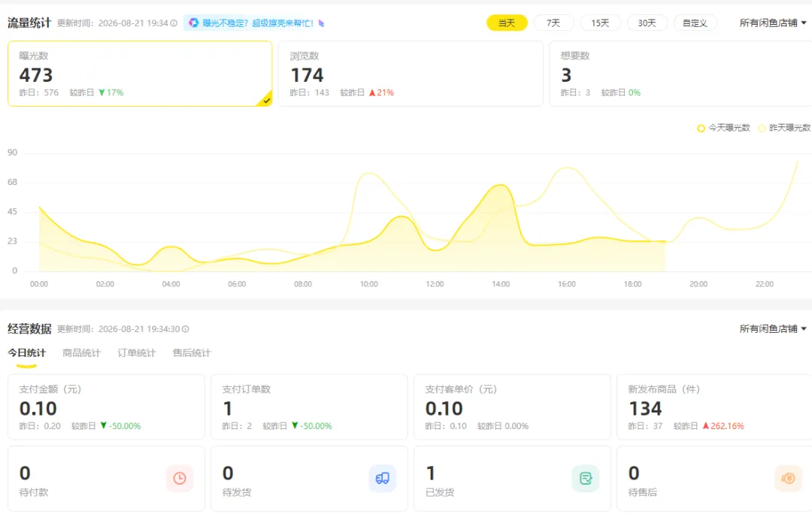Viewport: 812px width, 517px height.
Task: Select the 7天 range button
Action: (553, 23)
